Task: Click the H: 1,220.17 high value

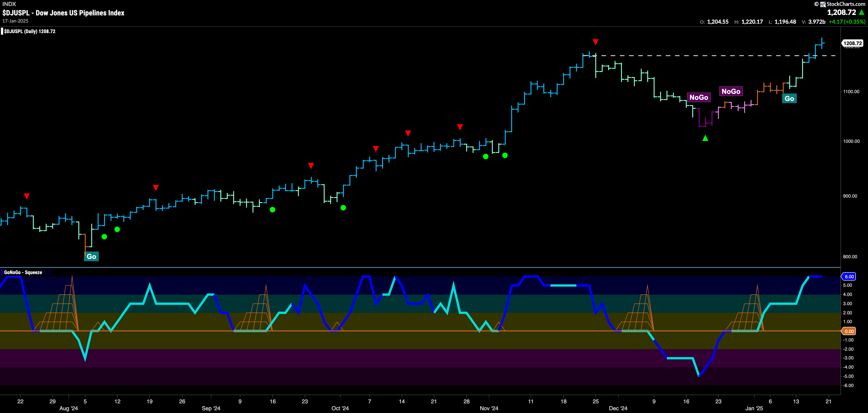Action: [x=748, y=22]
